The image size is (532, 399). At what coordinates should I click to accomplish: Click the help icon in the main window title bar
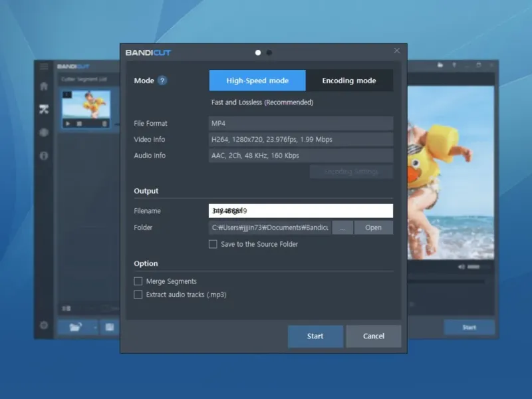[454, 65]
